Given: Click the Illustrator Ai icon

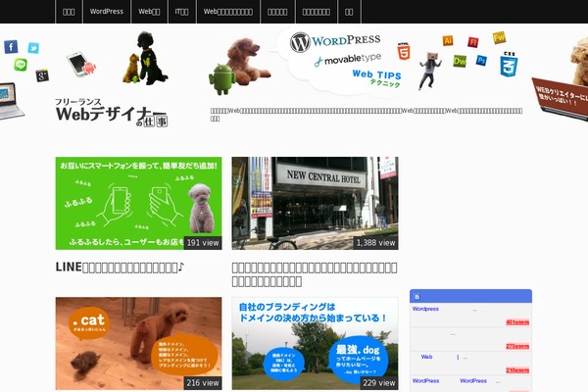Looking at the screenshot, I should pos(448,40).
